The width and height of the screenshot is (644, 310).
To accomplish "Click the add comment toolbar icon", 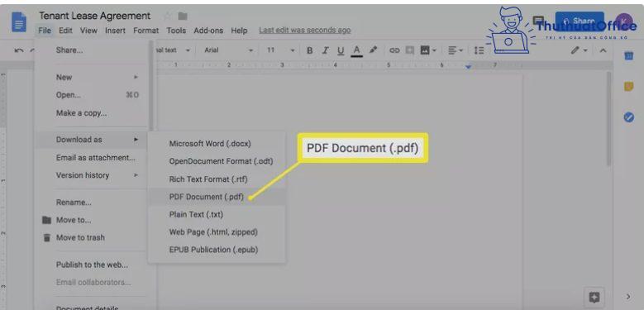I will (409, 50).
